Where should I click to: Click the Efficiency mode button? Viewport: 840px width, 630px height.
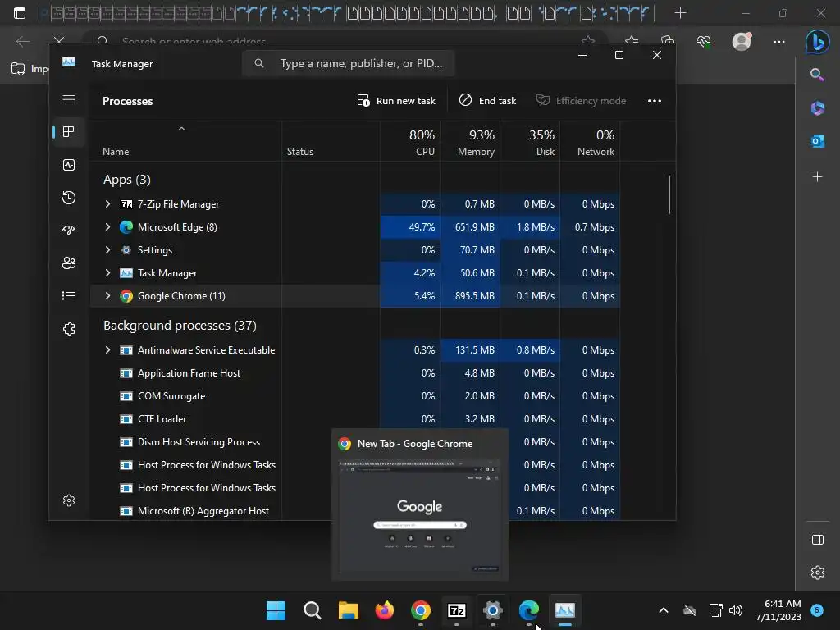[x=582, y=101]
